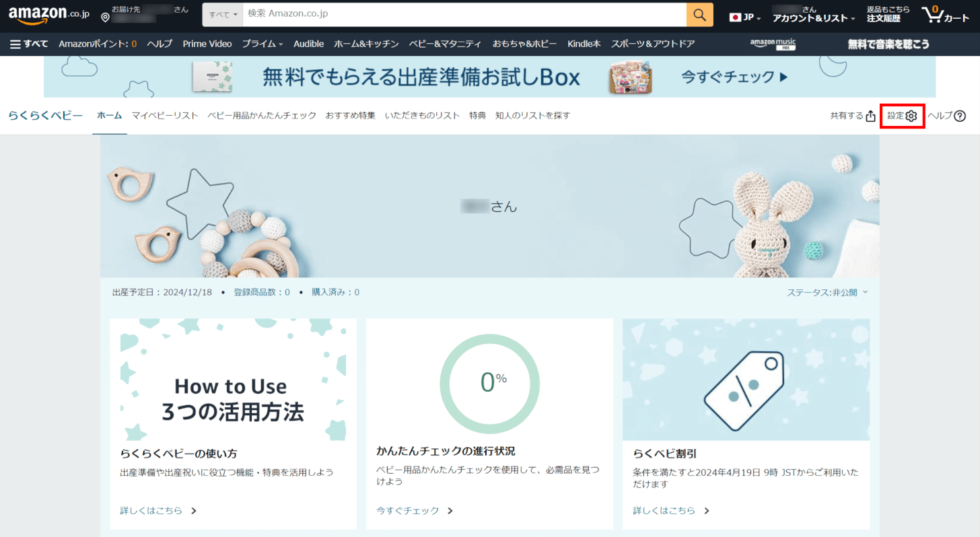
Task: Click the 出産準備お試しBox banner
Action: click(x=489, y=77)
